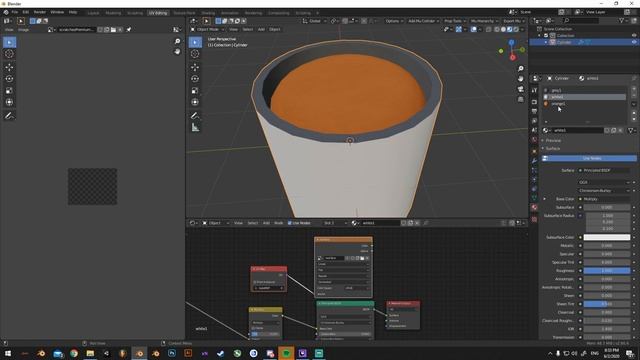
Task: Open the Christensen-Burley subsurface method dropdown
Action: pos(604,191)
